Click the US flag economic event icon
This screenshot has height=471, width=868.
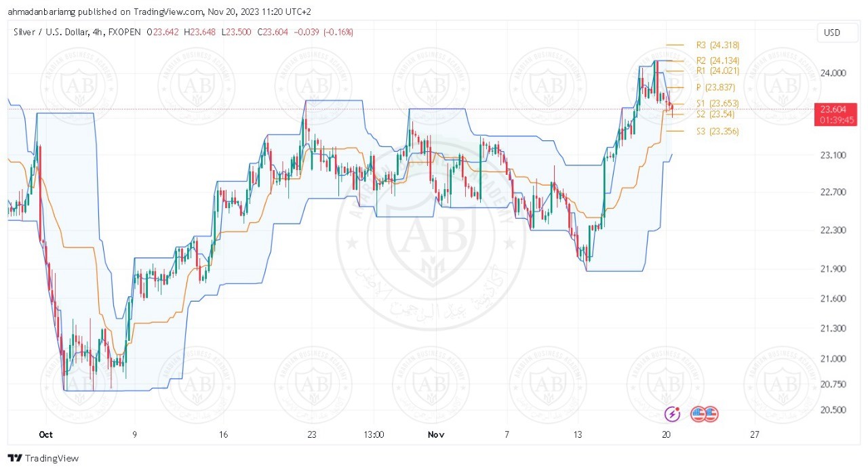pyautogui.click(x=704, y=413)
